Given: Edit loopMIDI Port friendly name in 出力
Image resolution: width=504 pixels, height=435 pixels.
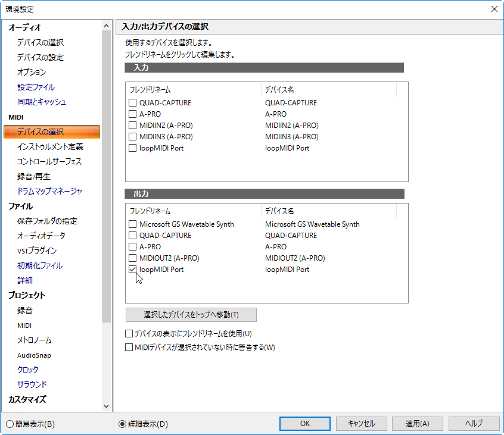Looking at the screenshot, I should pos(161,270).
